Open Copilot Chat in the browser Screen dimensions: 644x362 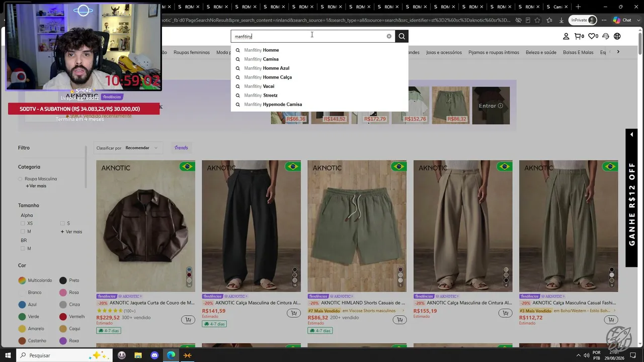coord(622,20)
